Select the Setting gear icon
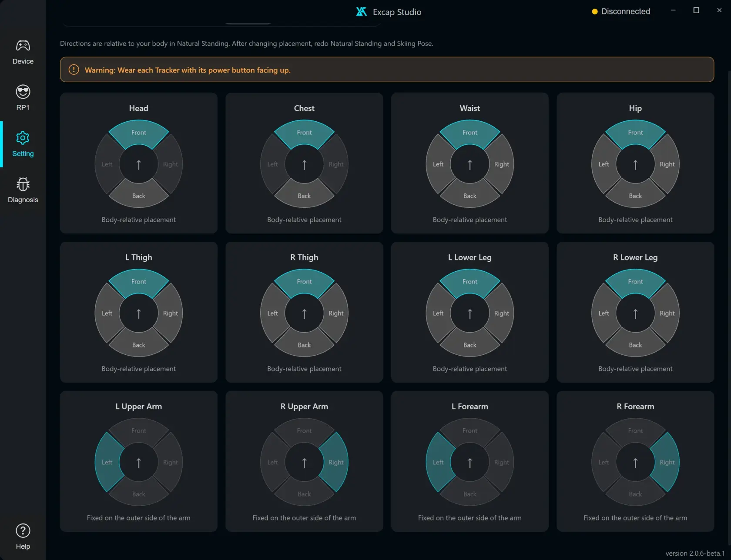This screenshot has height=560, width=731. point(23,138)
